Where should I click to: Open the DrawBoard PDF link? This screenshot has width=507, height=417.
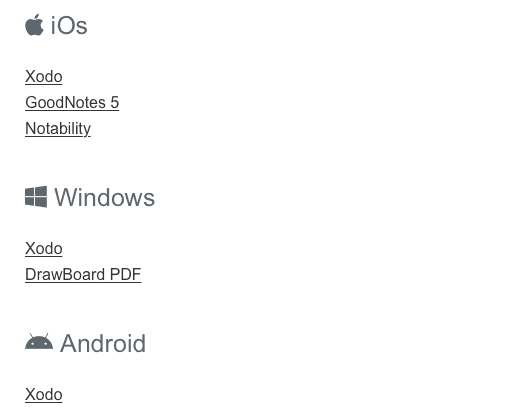point(83,275)
